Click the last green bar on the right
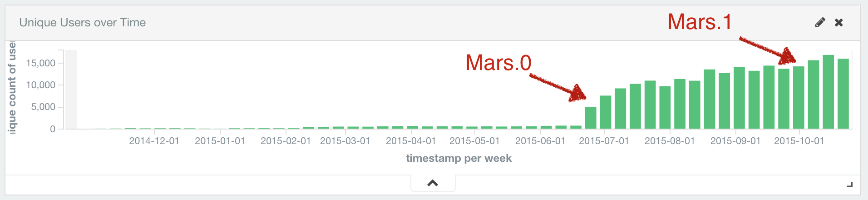Screen dimensions: 868x200 (x=843, y=94)
